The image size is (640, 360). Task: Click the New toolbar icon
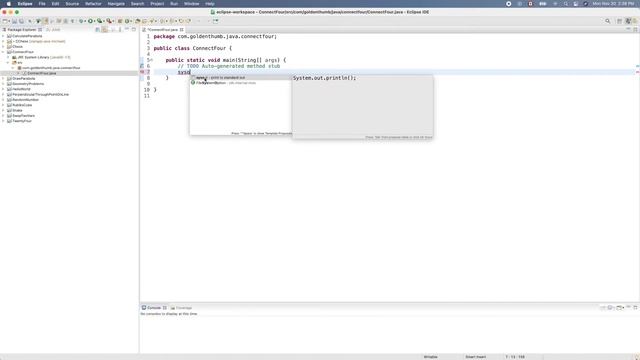5,21
